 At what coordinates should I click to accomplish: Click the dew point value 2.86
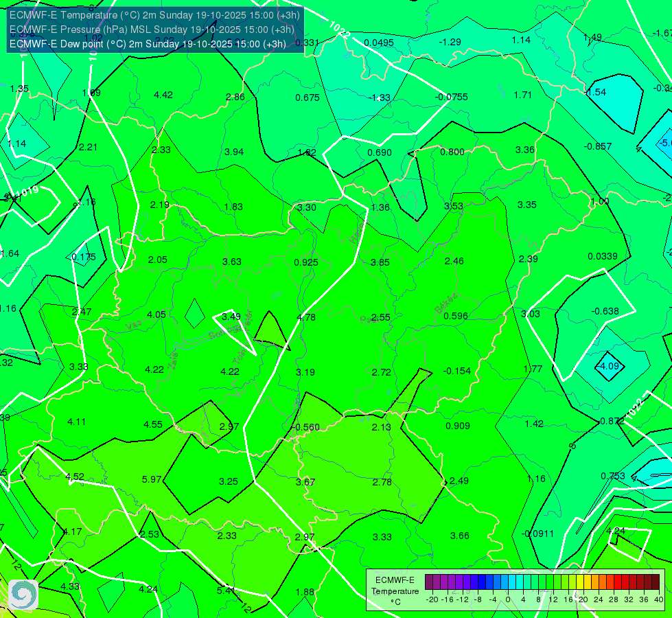(x=235, y=97)
